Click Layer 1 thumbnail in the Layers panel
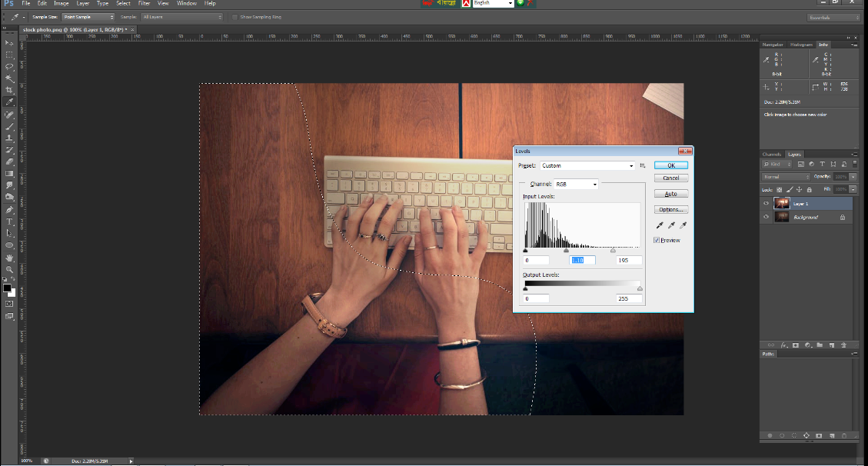The height and width of the screenshot is (466, 868). [782, 203]
